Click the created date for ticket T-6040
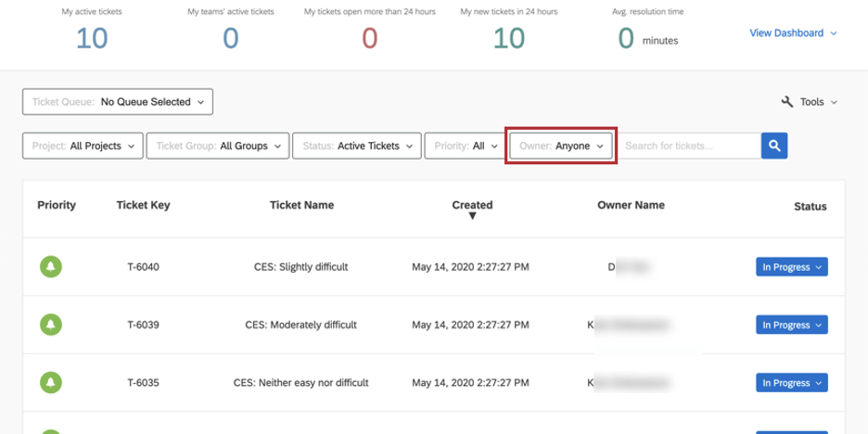The width and height of the screenshot is (868, 434). (470, 267)
